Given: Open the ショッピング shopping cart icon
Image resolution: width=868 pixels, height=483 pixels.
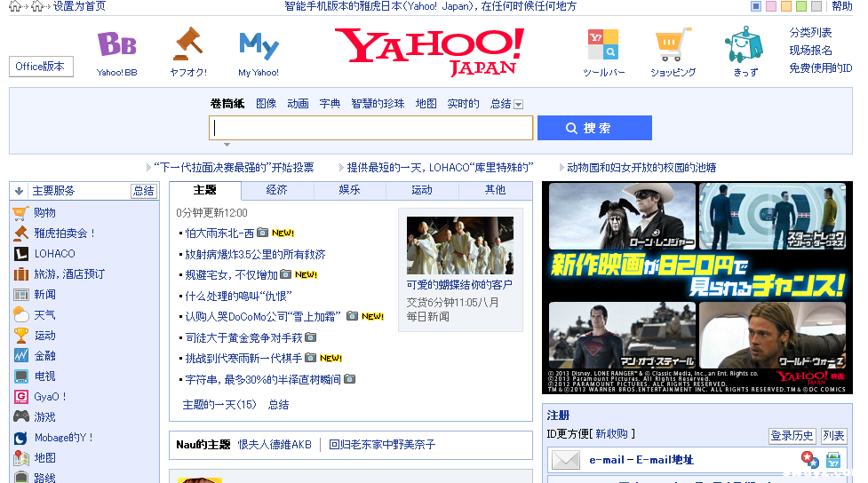Looking at the screenshot, I should click(x=673, y=44).
